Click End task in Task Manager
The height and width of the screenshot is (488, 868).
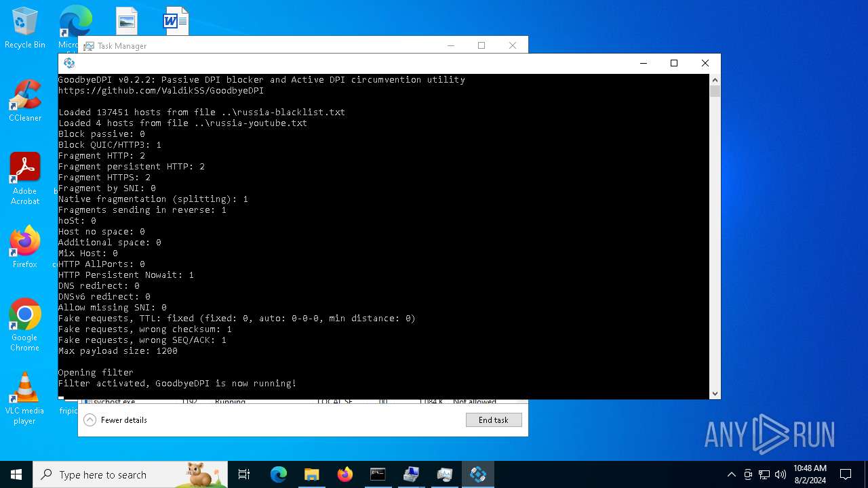(x=494, y=420)
